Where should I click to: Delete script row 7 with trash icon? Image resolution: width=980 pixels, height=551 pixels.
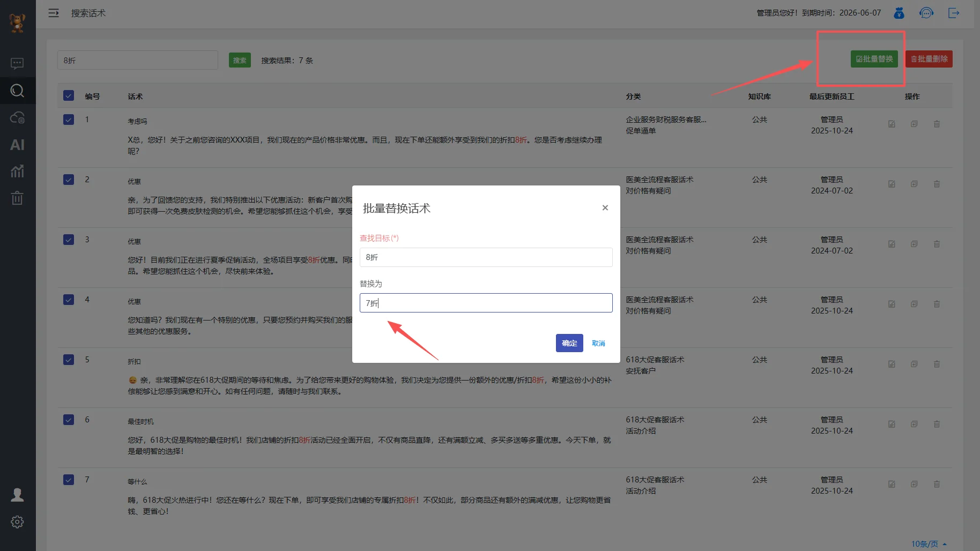coord(937,484)
